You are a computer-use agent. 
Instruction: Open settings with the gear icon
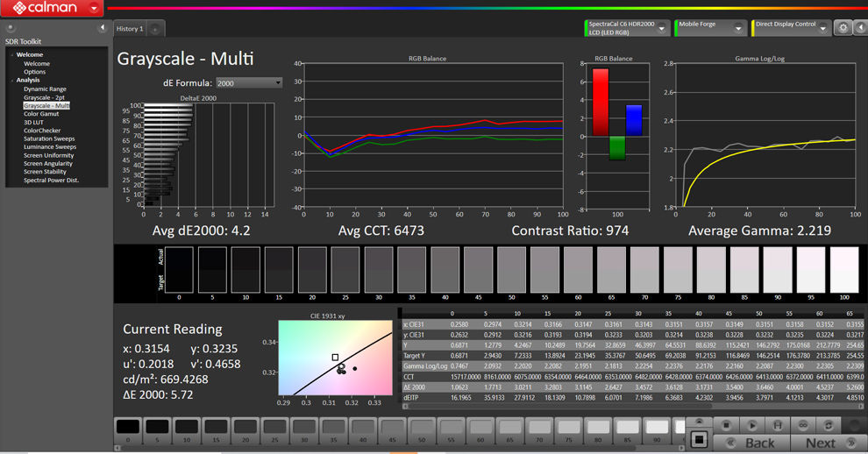point(843,28)
